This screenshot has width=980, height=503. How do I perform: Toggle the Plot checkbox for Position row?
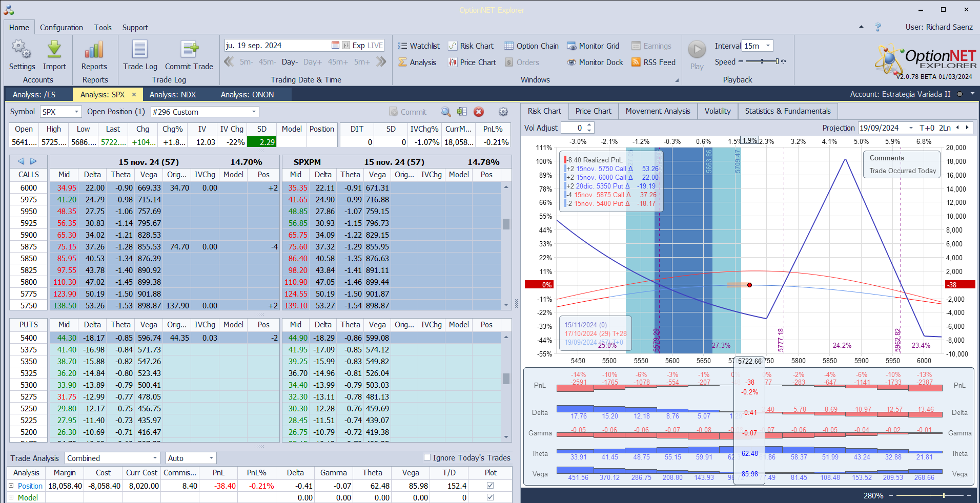(490, 486)
